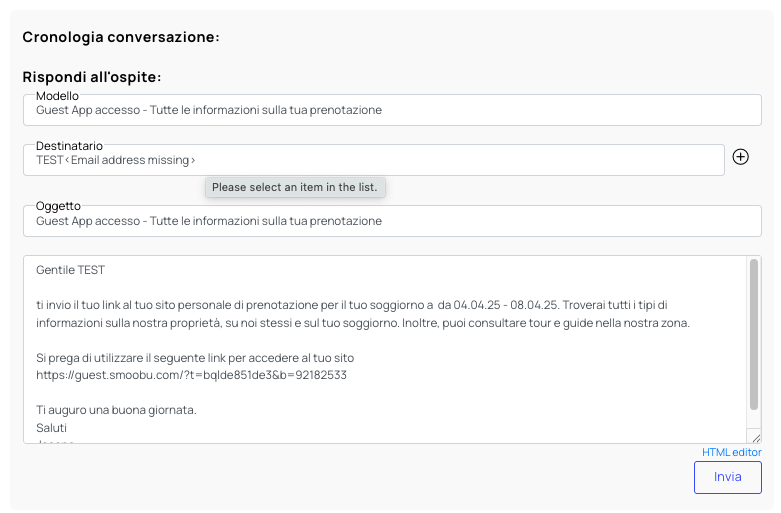Click the 'Cronologia conversazione:' heading
781x513 pixels.
coord(121,37)
